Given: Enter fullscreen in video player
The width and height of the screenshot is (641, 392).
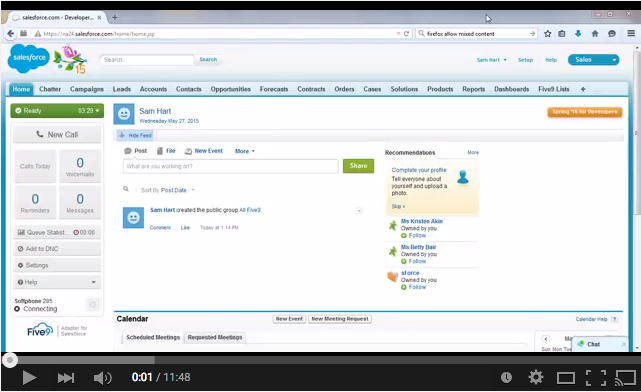Looking at the screenshot, I should (596, 377).
